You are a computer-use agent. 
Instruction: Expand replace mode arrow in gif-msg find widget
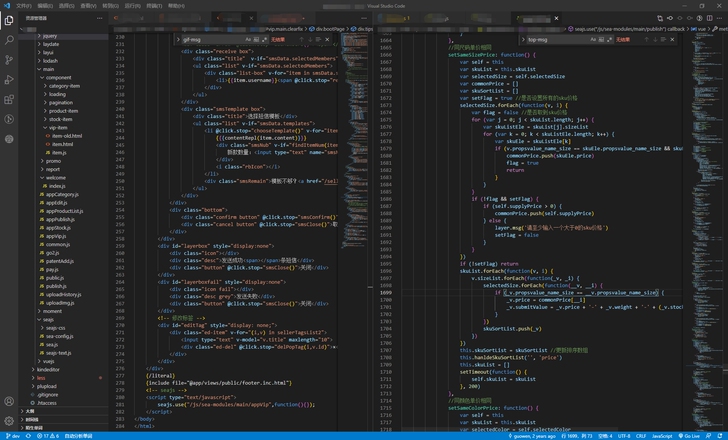point(178,39)
